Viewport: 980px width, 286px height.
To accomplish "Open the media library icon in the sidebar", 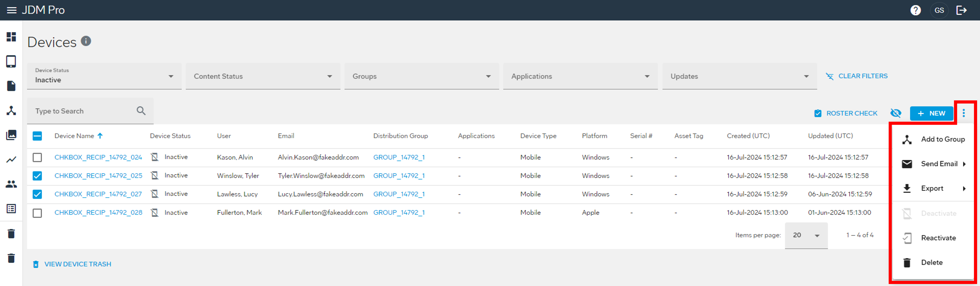I will click(11, 135).
